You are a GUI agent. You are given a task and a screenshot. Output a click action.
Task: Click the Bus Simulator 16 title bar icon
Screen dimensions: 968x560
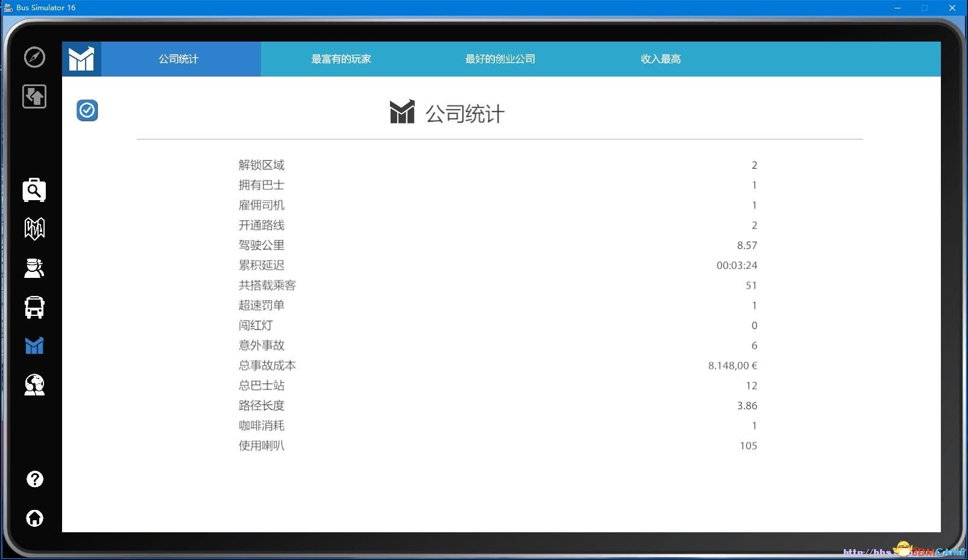8,8
